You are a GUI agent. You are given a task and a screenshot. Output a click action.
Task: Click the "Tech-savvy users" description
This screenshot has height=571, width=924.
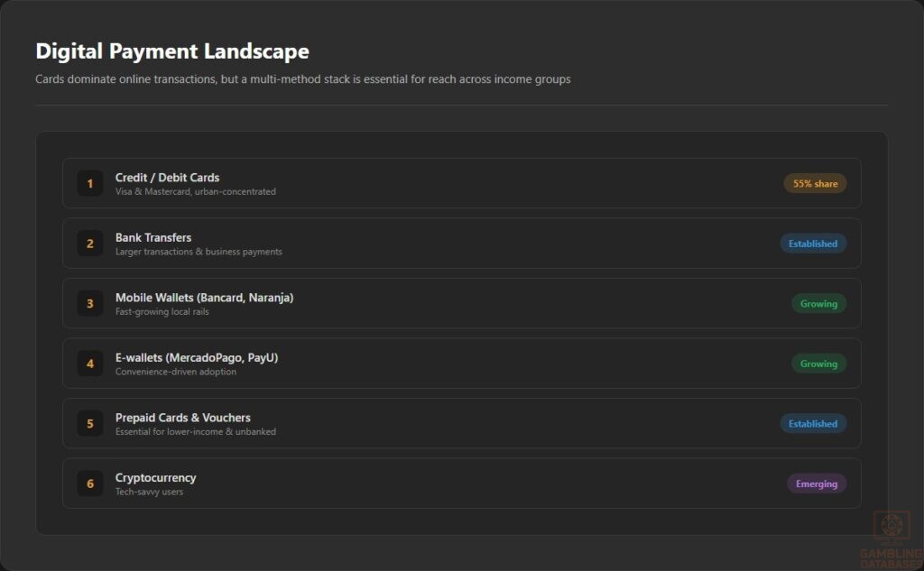pos(149,492)
